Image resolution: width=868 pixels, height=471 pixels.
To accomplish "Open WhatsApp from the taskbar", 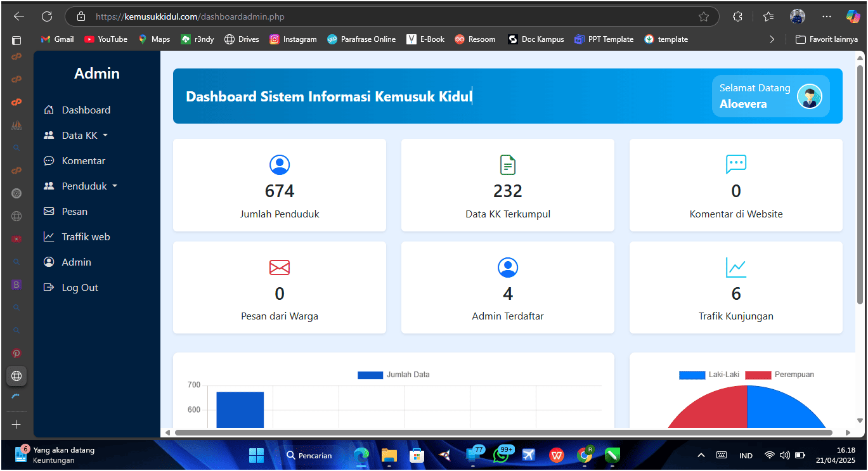I will pyautogui.click(x=500, y=455).
